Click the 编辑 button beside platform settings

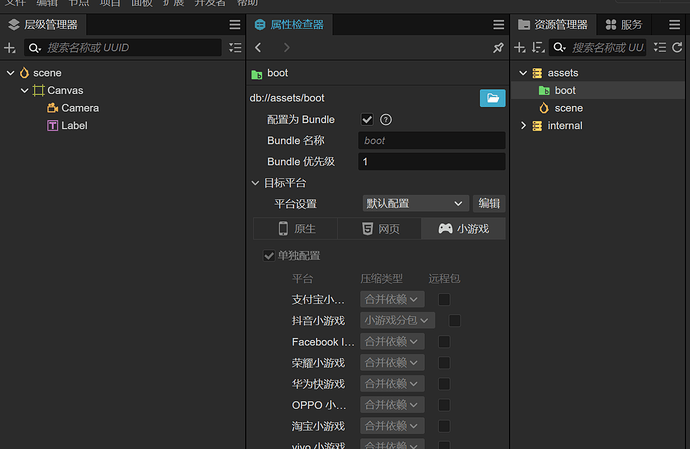pyautogui.click(x=489, y=203)
